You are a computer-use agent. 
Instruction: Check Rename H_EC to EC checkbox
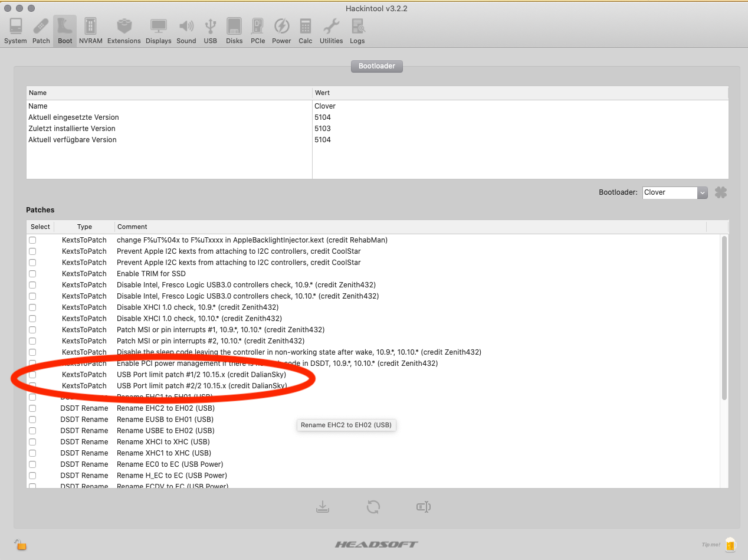[32, 476]
